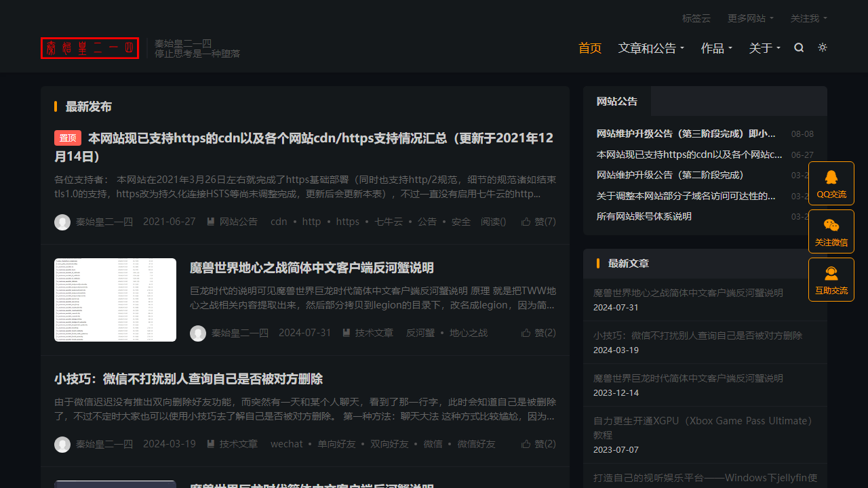Screen dimensions: 868x488
Task: Click the 单向好友 tag
Action: pyautogui.click(x=337, y=444)
